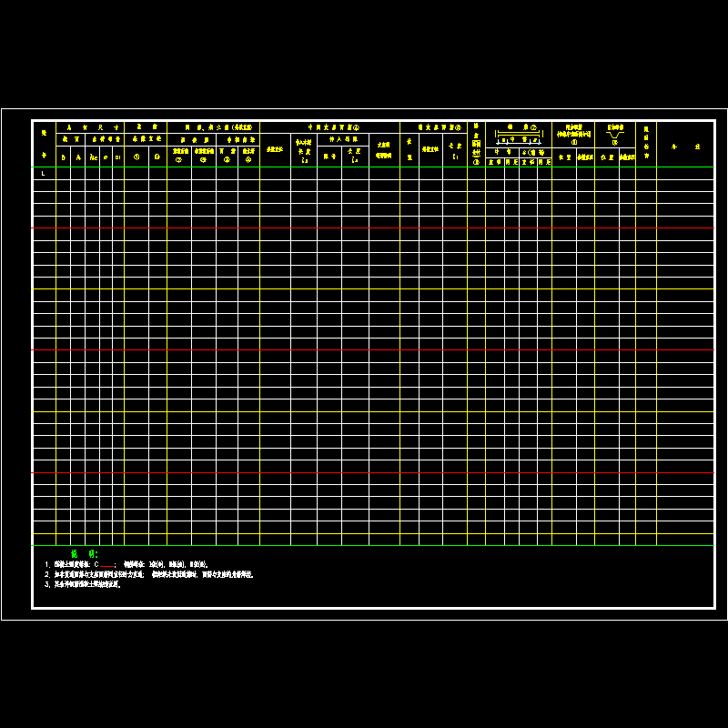Select the "A" column header cell
728x728 pixels.
(78, 157)
